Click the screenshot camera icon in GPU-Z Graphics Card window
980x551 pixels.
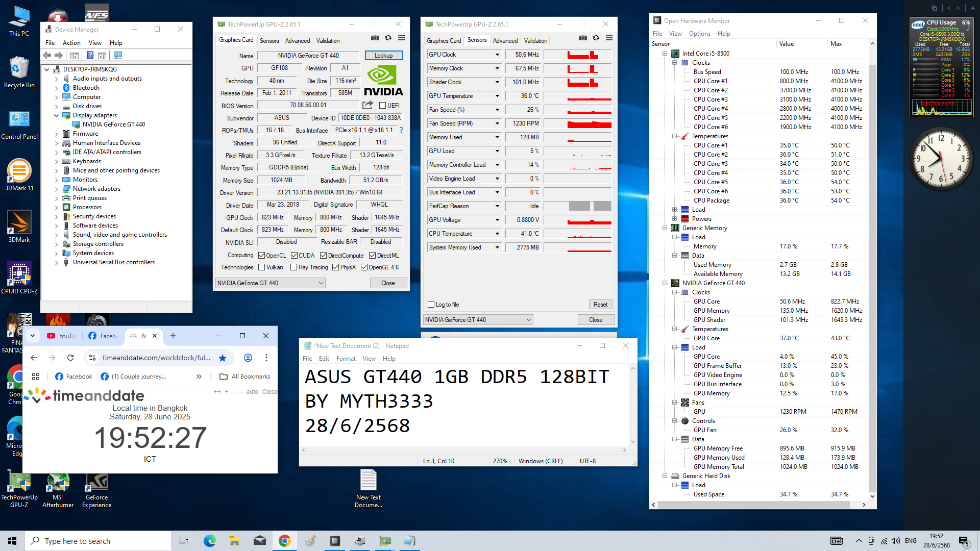[375, 38]
